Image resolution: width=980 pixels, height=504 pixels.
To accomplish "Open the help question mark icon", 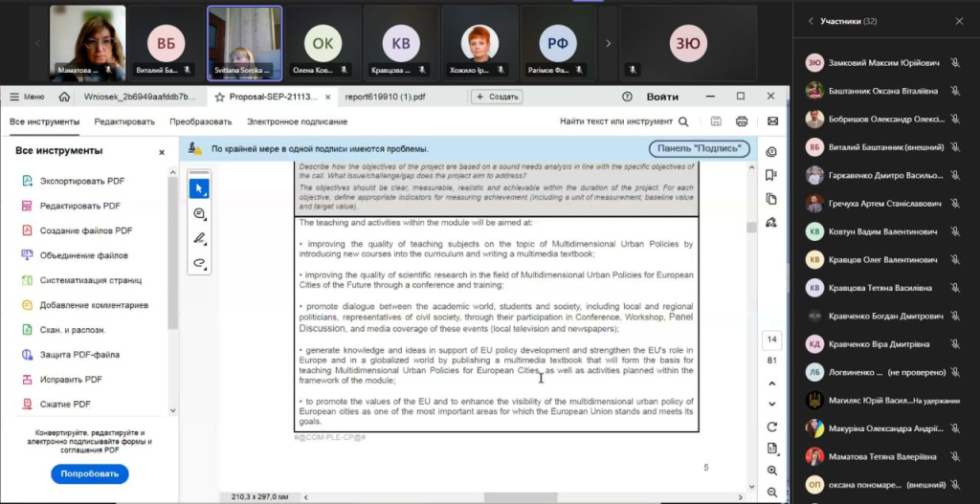I will click(x=628, y=97).
